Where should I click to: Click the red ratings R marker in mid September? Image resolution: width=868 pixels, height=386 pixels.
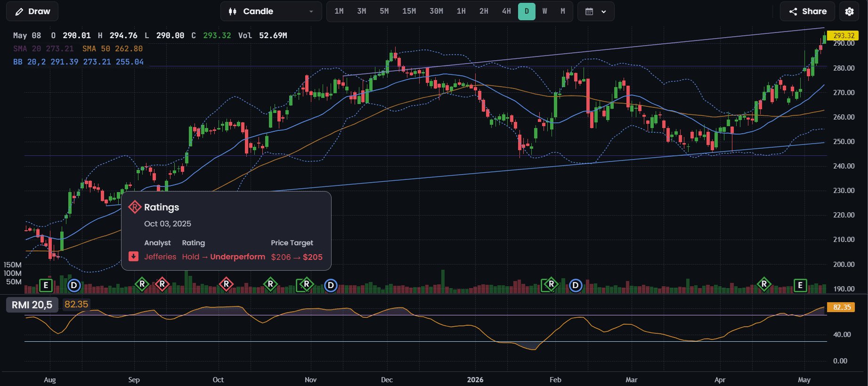point(162,284)
